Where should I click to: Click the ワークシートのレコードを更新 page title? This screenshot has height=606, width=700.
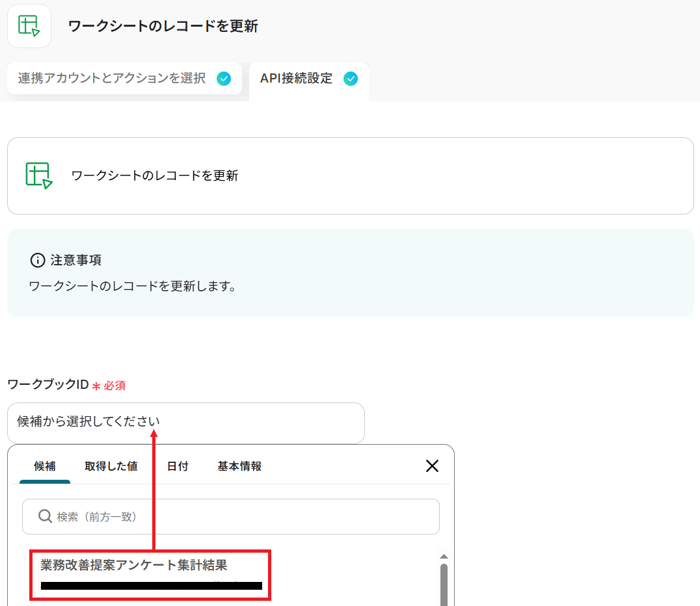click(163, 26)
